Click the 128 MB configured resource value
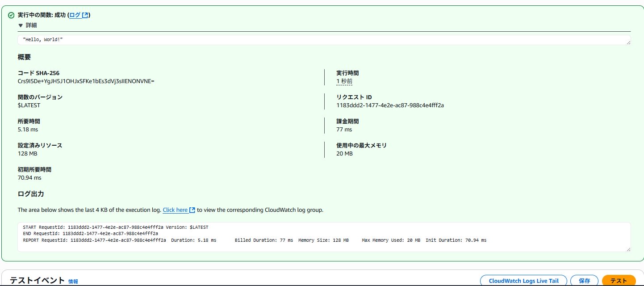 (27, 154)
